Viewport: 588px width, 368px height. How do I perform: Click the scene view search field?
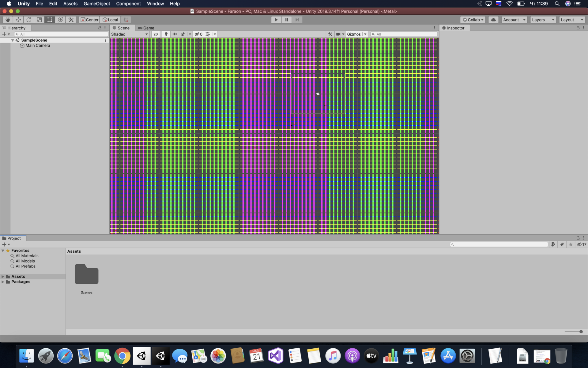pos(404,34)
